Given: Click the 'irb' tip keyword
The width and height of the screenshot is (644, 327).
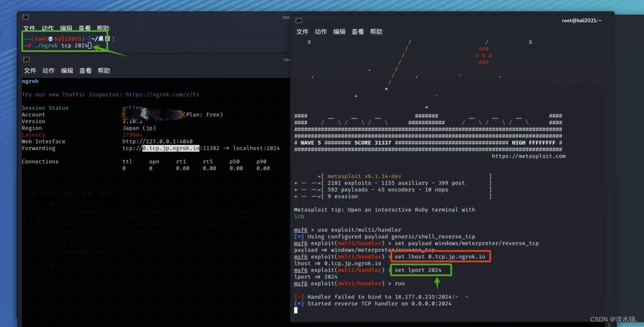Looking at the screenshot, I should pos(299,216).
